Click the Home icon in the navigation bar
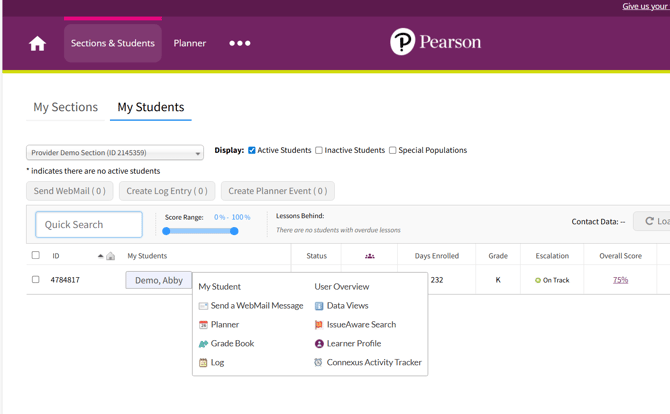 (x=37, y=43)
